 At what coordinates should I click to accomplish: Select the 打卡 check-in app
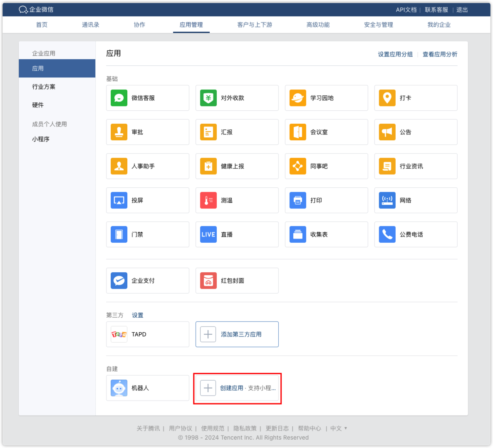pos(416,98)
